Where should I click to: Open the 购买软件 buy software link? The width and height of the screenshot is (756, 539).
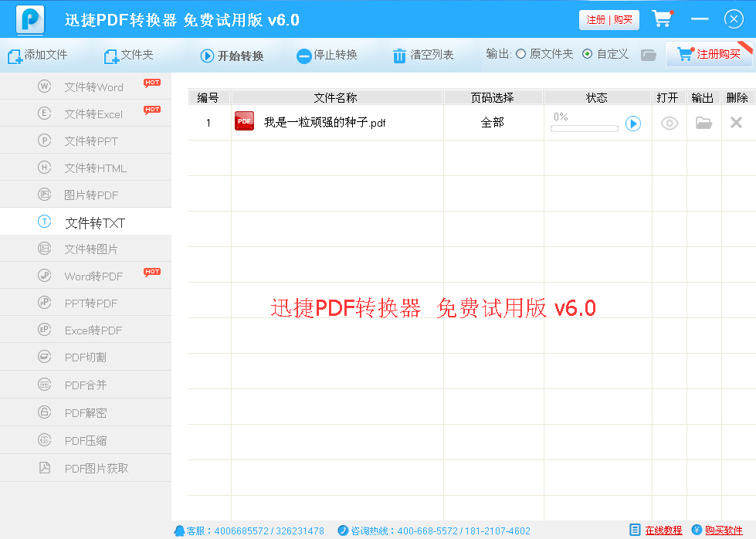pyautogui.click(x=724, y=531)
